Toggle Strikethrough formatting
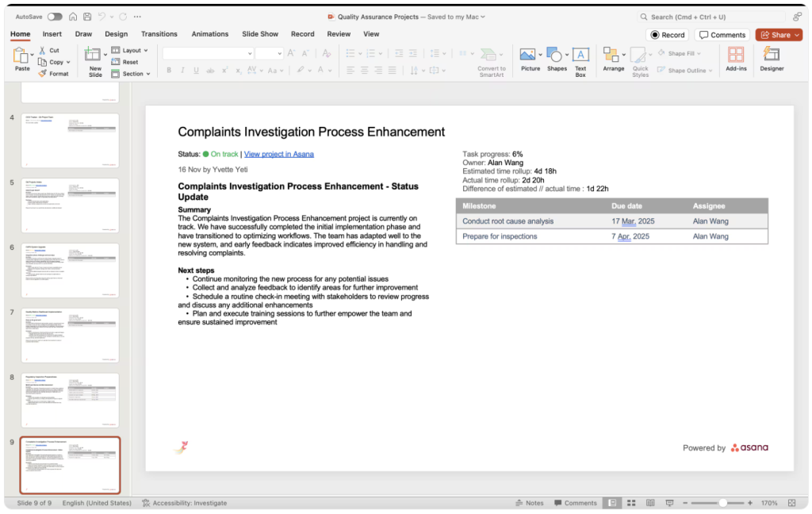812x514 pixels. point(210,71)
